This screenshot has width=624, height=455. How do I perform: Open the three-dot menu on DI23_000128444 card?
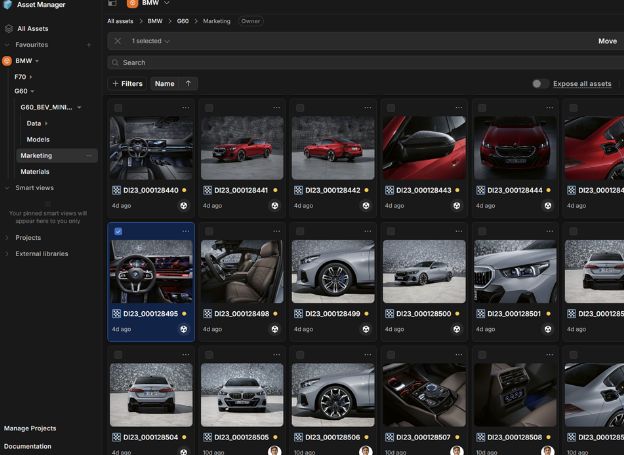pyautogui.click(x=550, y=107)
